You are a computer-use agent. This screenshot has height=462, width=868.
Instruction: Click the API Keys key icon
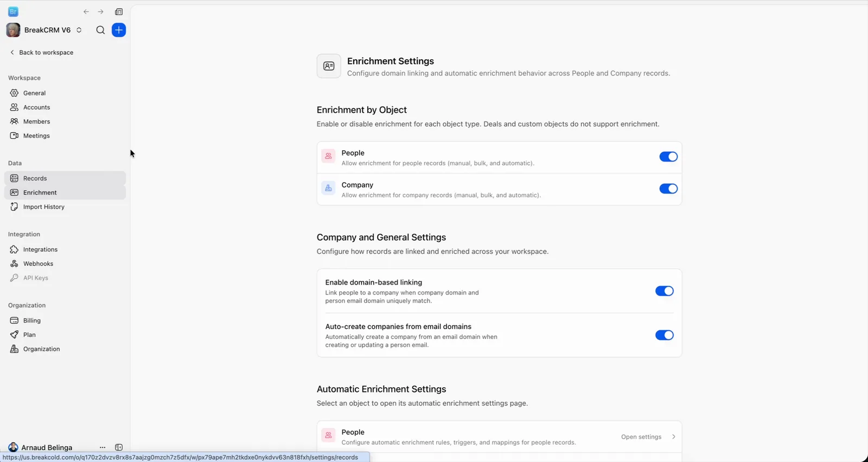tap(14, 278)
